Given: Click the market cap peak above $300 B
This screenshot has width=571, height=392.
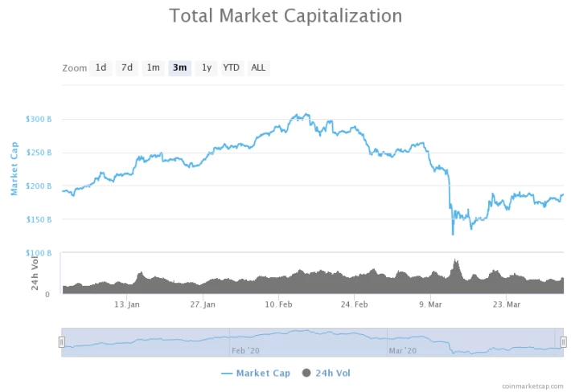Looking at the screenshot, I should click(306, 115).
